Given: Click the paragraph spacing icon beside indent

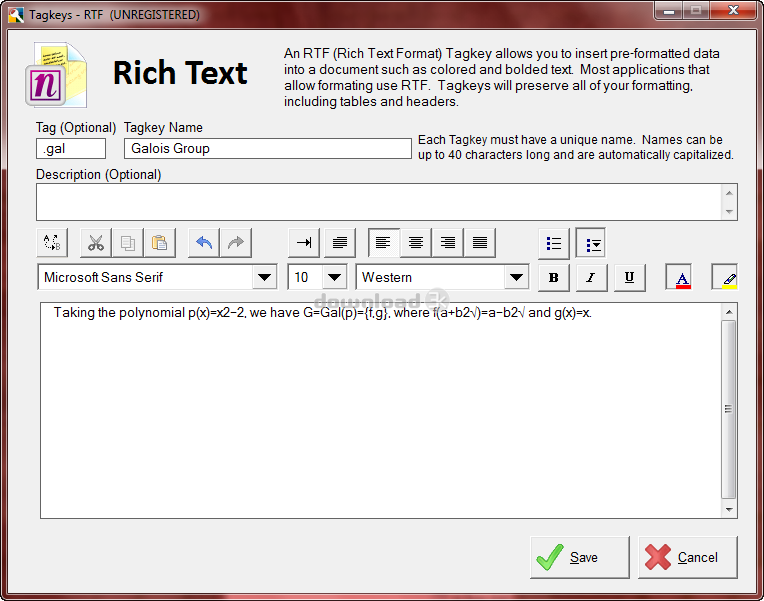Looking at the screenshot, I should point(340,243).
